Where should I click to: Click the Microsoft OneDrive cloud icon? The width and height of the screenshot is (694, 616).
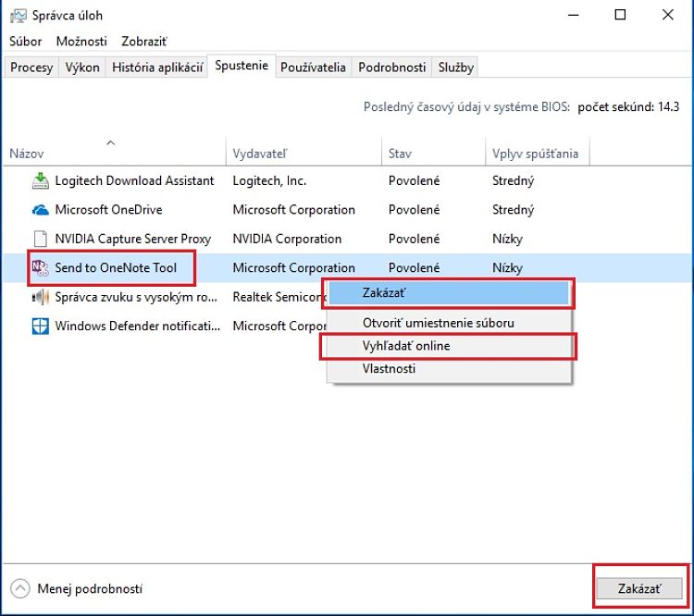click(41, 209)
